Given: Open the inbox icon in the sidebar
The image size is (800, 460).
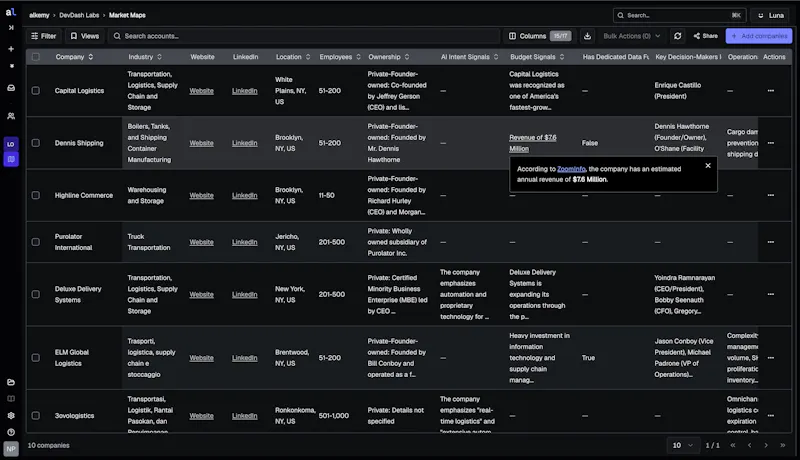Looking at the screenshot, I should click(11, 88).
